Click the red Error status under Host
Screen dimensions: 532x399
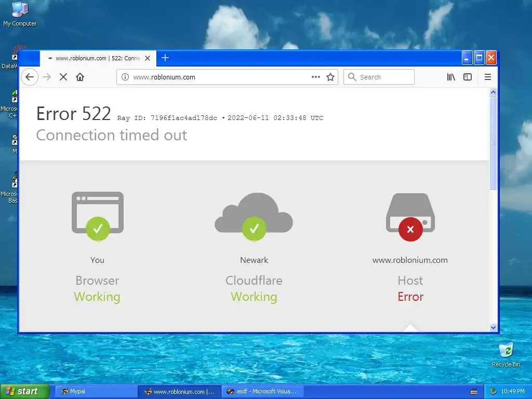410,297
